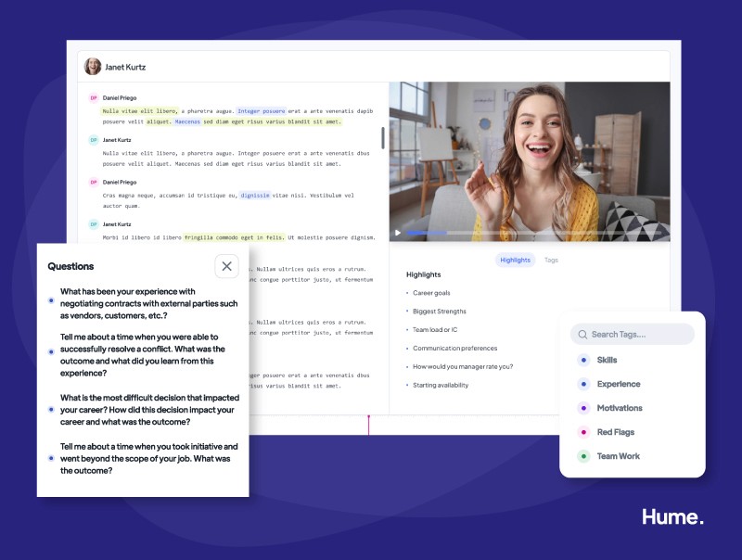Click the video progress bar
This screenshot has height=560, width=742.
coord(534,233)
